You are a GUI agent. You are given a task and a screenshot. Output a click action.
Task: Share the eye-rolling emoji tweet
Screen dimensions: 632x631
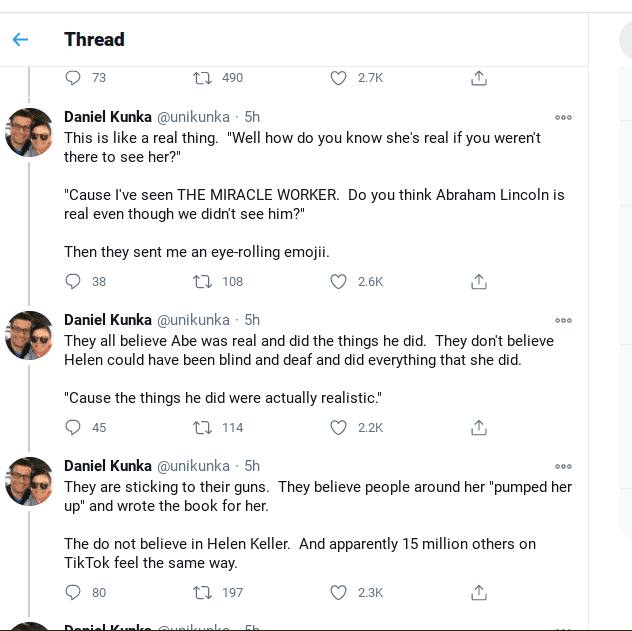click(478, 282)
